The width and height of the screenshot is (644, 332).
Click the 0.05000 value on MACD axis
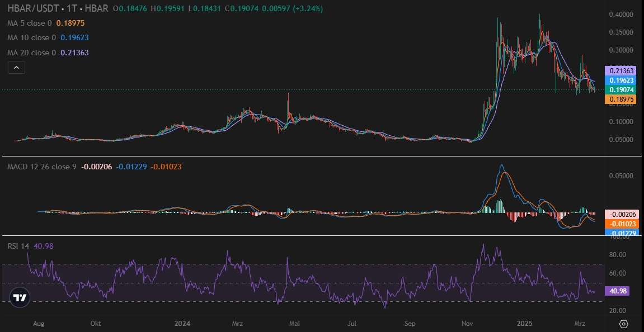pos(622,176)
